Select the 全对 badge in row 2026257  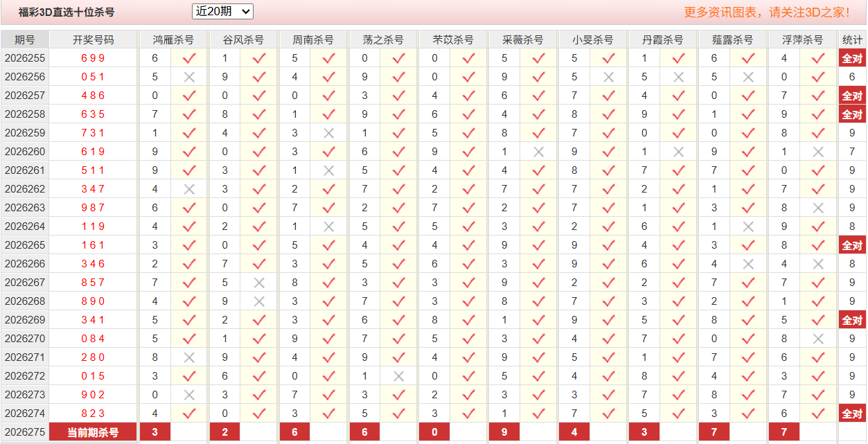(x=852, y=96)
